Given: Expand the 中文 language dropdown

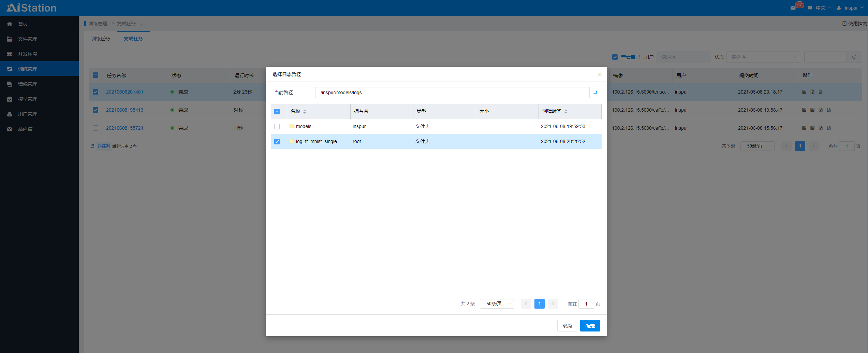Looking at the screenshot, I should click(x=823, y=8).
